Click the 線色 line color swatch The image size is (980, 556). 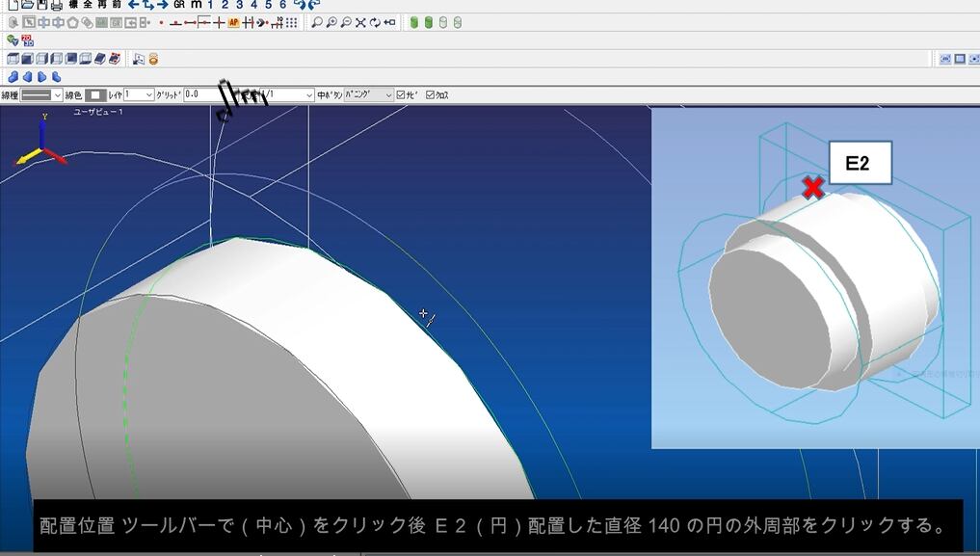95,94
